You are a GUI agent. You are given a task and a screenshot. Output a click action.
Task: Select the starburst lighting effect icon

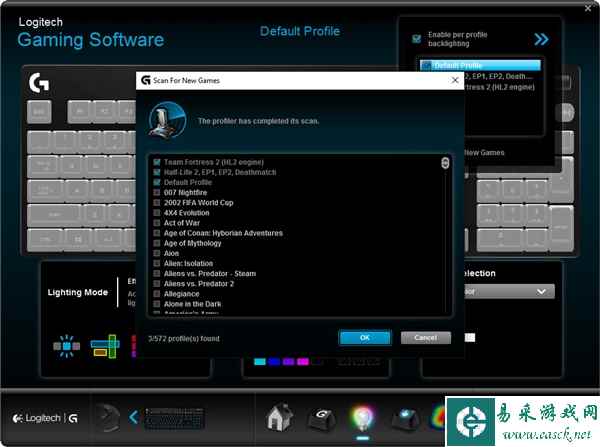click(67, 346)
